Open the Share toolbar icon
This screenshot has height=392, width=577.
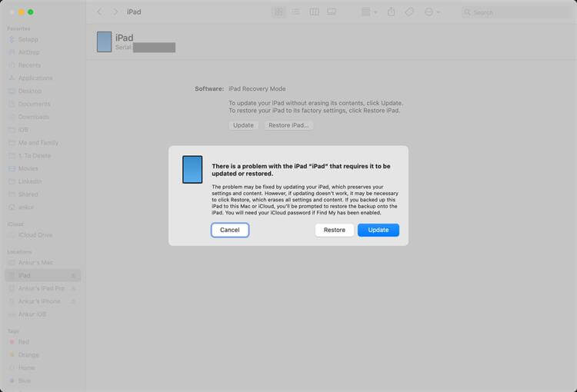(x=392, y=12)
